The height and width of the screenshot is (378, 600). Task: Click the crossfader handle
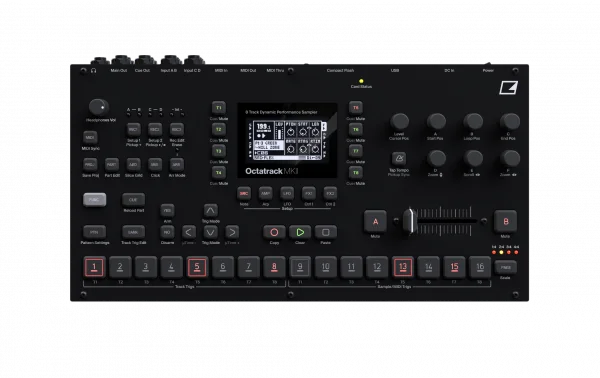[410, 221]
